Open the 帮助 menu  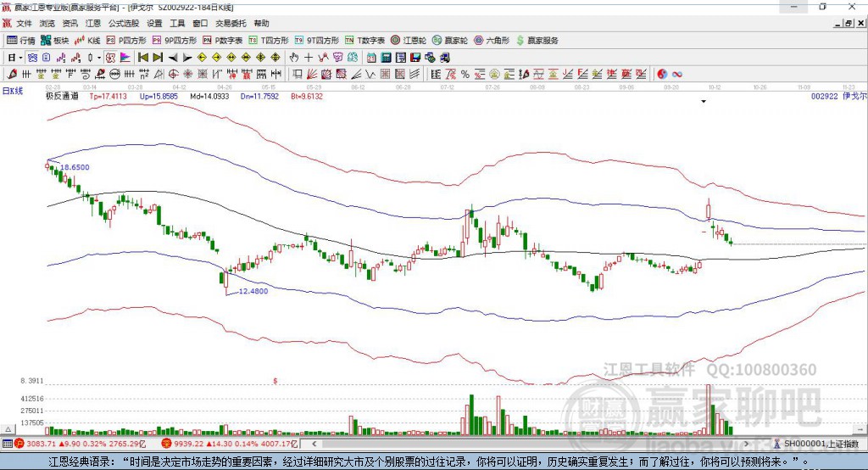[261, 23]
